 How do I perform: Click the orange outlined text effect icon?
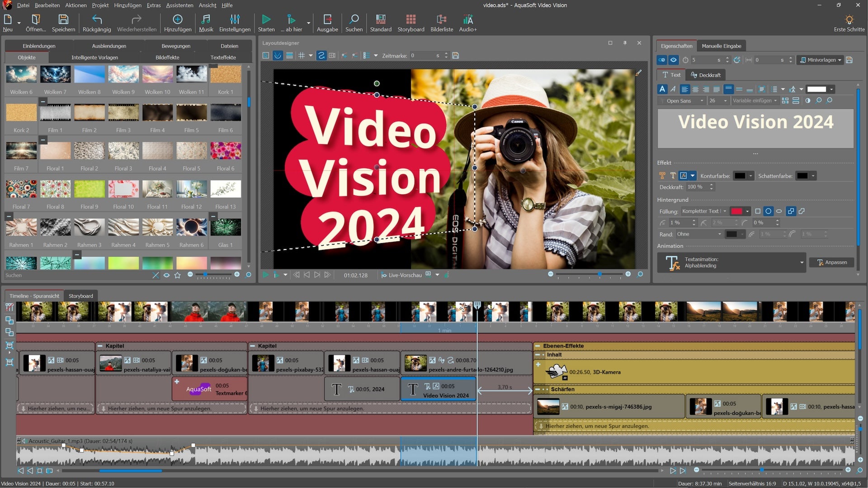[662, 176]
